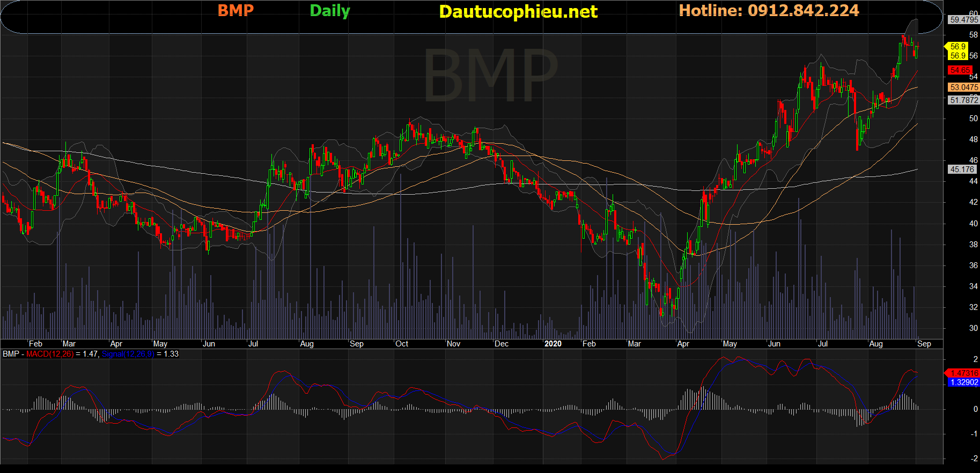Click the Nov marker on time axis
This screenshot has height=473, width=980.
pos(453,344)
